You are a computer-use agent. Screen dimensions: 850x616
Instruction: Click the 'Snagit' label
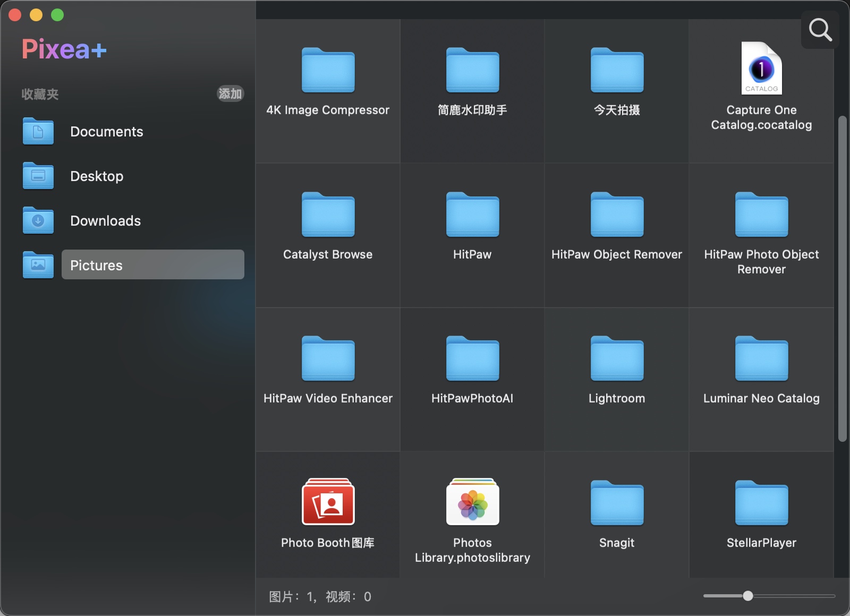(617, 543)
